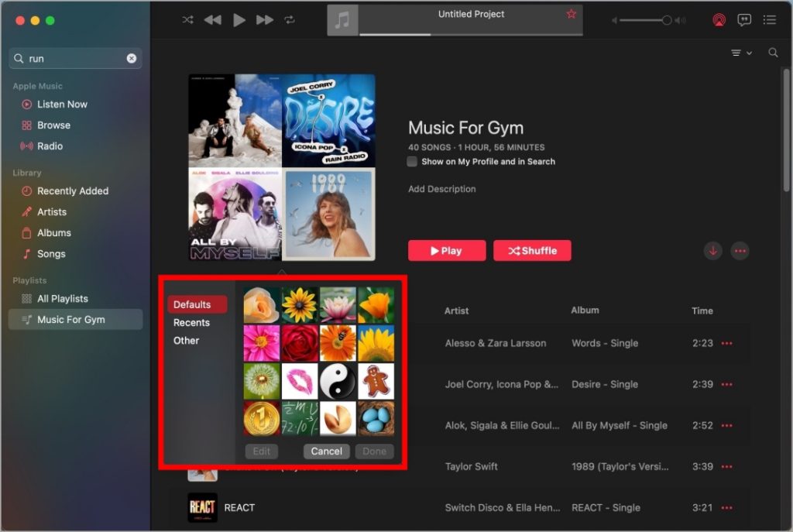The width and height of the screenshot is (793, 532).
Task: Toggle the repeat mode icon
Action: 290,20
